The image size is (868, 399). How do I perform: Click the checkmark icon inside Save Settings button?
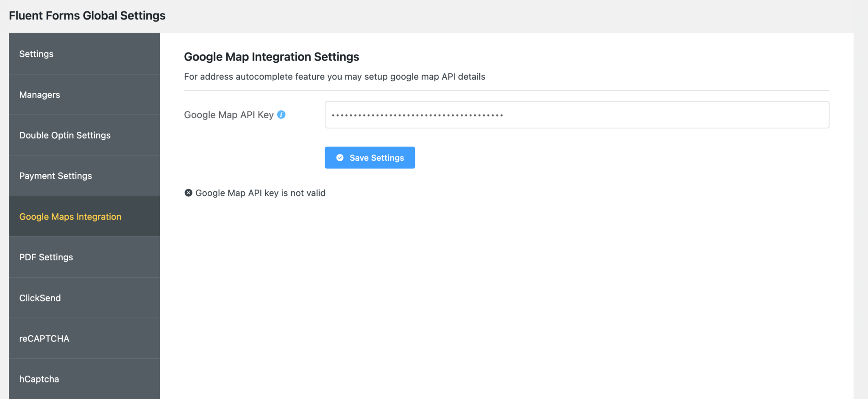(x=339, y=157)
